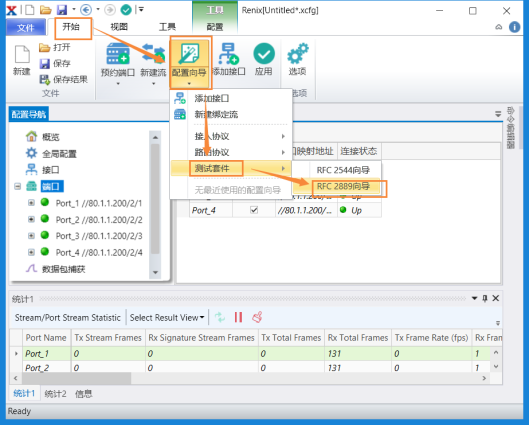Switch to the 配置 contextual tab
The image size is (529, 425).
(x=215, y=27)
